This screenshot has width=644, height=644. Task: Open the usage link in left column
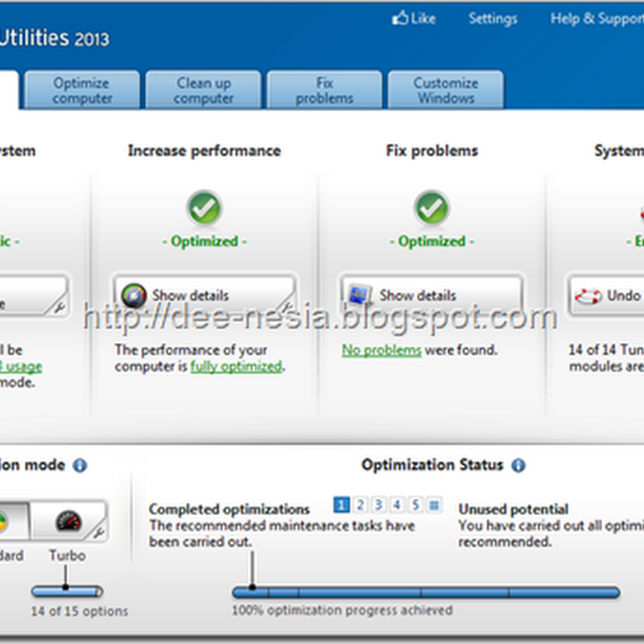click(21, 366)
